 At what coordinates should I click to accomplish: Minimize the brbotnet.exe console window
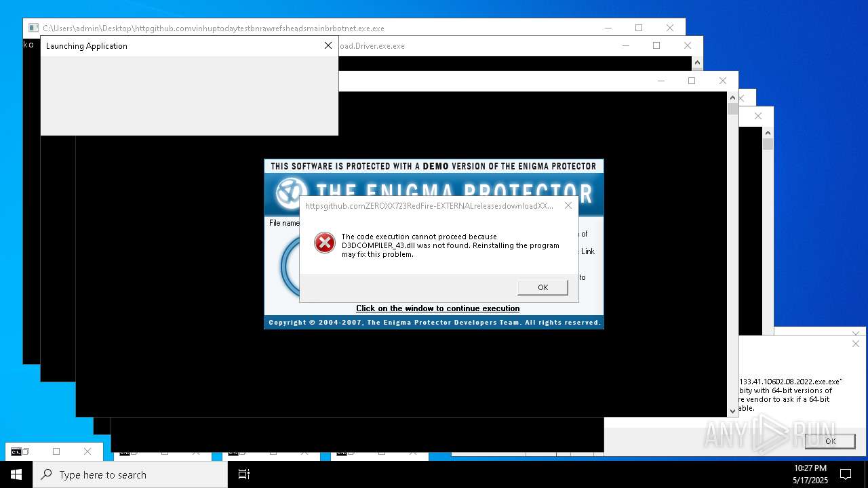coord(608,28)
